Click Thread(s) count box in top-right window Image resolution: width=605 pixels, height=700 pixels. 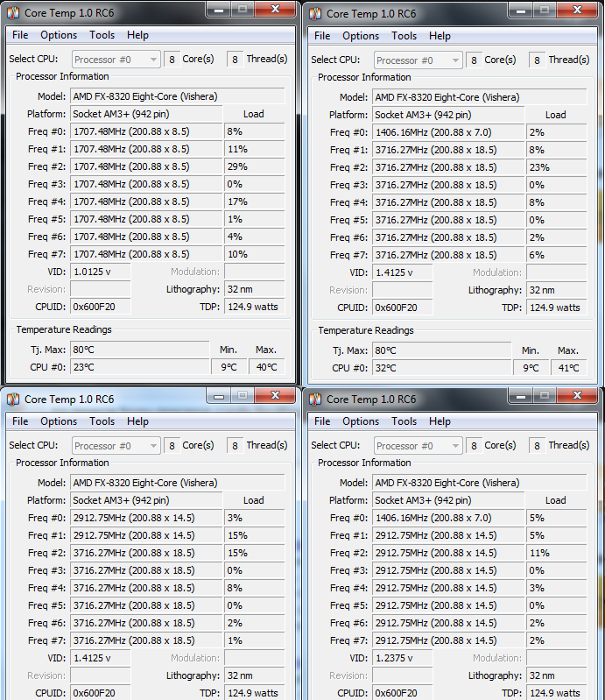(x=538, y=60)
